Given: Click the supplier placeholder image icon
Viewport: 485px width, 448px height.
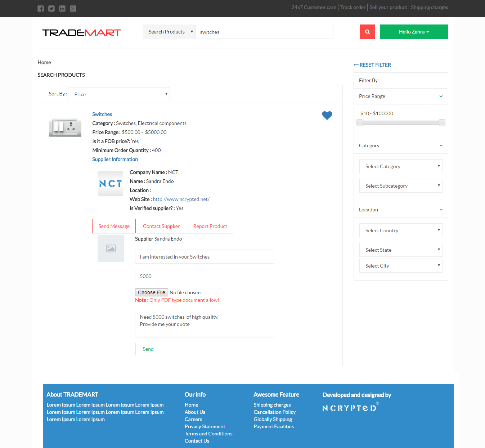Looking at the screenshot, I should [x=111, y=248].
